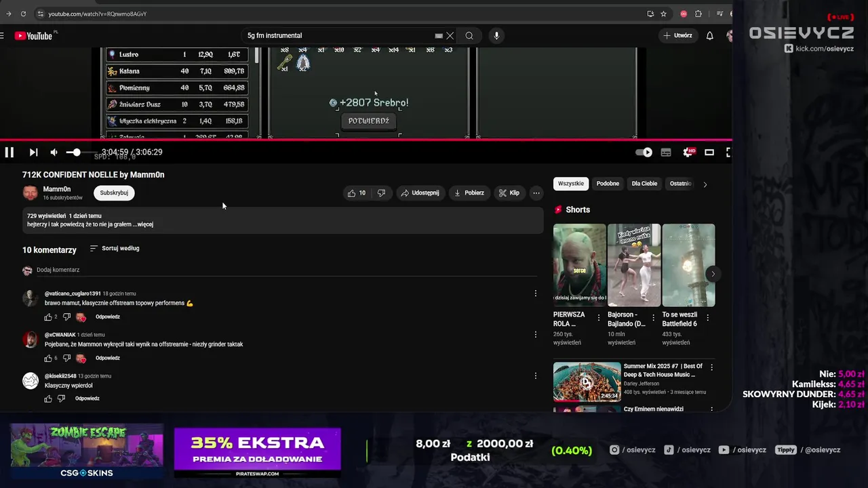Click the magnifier search button
This screenshot has height=488, width=868.
[x=469, y=36]
